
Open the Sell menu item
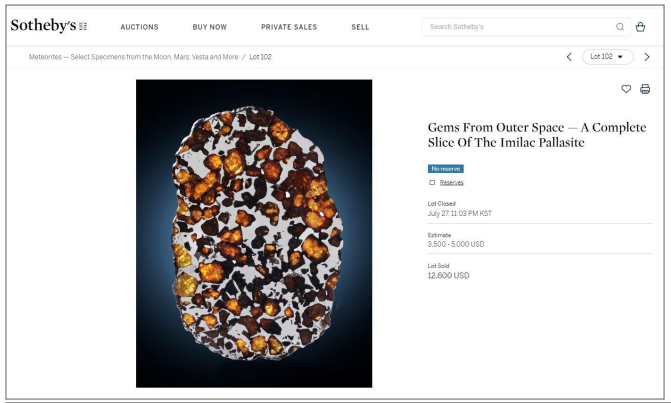(360, 27)
